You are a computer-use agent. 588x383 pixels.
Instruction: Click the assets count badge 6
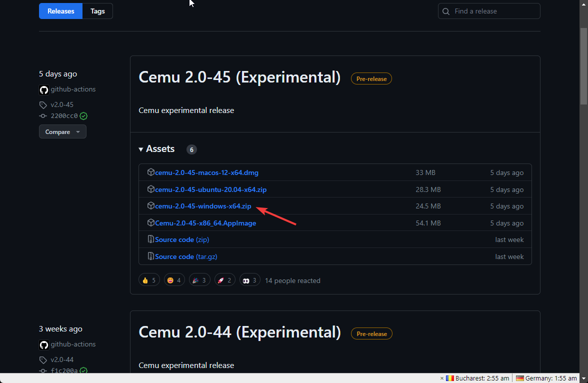[191, 149]
